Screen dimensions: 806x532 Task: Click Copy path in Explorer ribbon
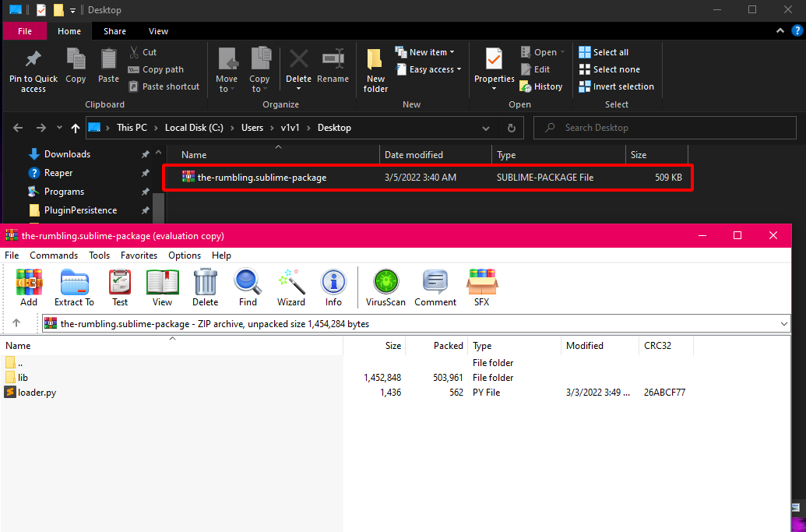156,69
